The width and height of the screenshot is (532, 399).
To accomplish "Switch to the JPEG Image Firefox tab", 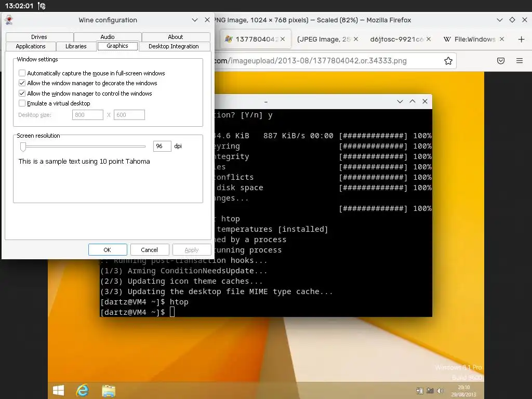I will tap(323, 39).
